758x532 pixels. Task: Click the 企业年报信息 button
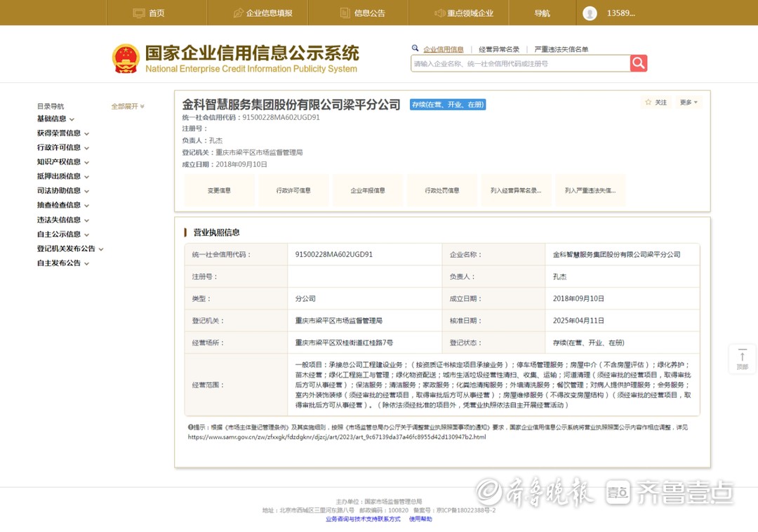368,190
